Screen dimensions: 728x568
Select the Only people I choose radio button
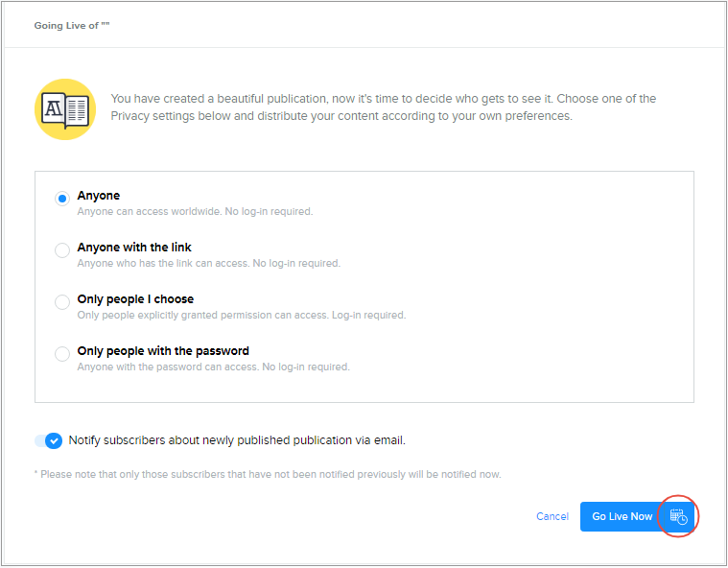(x=62, y=302)
